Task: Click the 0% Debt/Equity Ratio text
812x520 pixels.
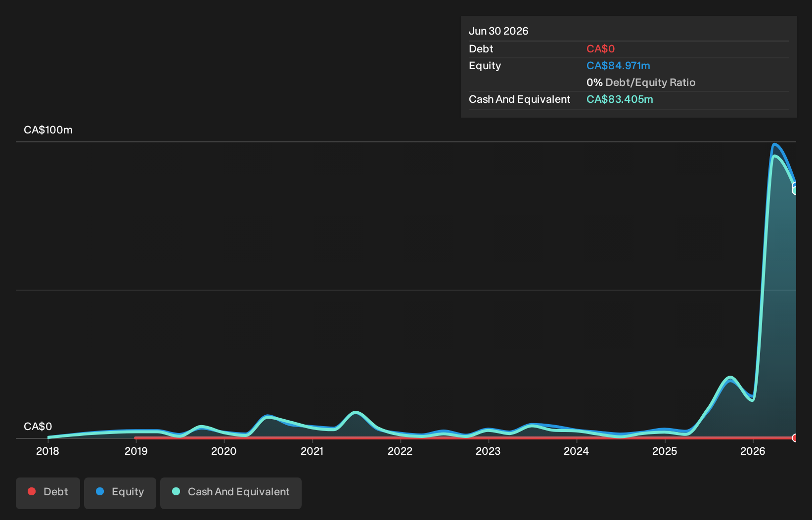Action: (641, 83)
